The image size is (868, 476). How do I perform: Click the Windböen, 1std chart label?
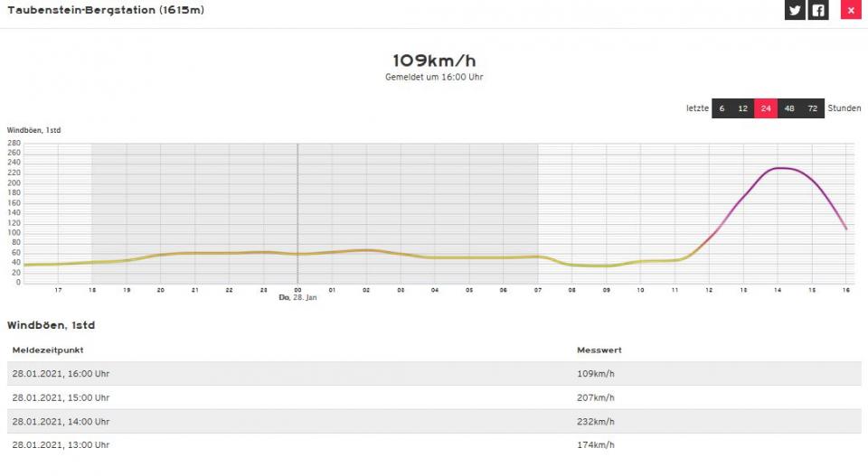(34, 130)
